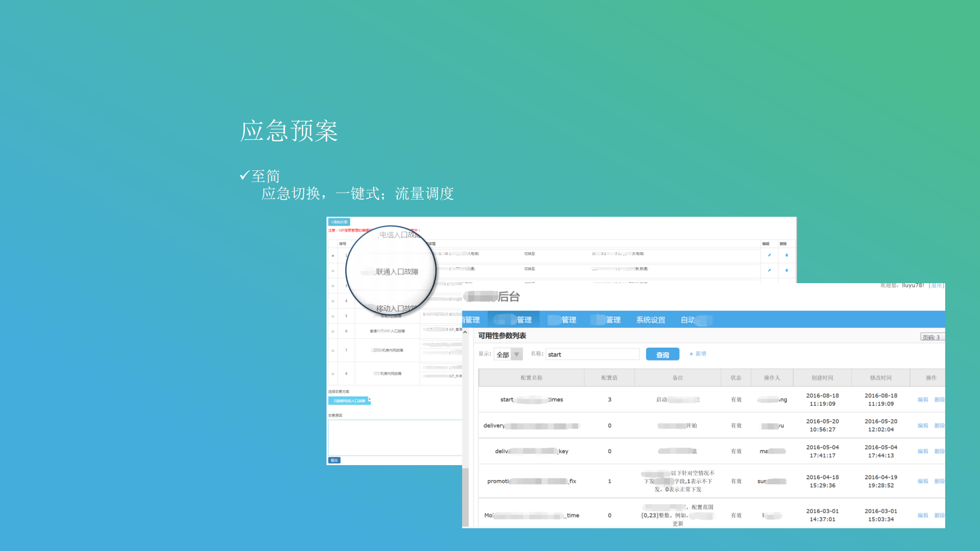Click the delete trash icon on the 联通入口故障 row
980x551 pixels.
tap(786, 270)
